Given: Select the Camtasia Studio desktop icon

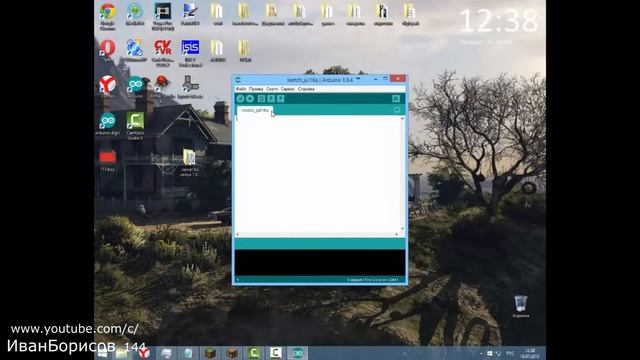Looking at the screenshot, I should (135, 126).
